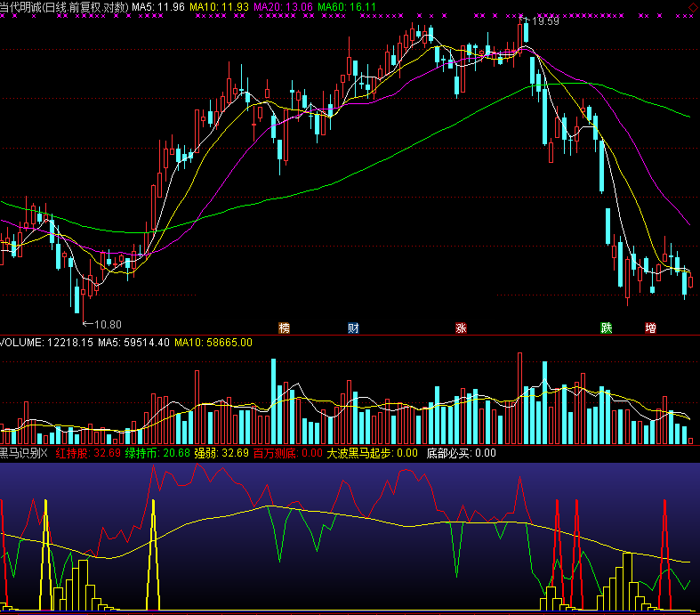Click the red 增 event marker icon
700x615 pixels.
coord(650,328)
